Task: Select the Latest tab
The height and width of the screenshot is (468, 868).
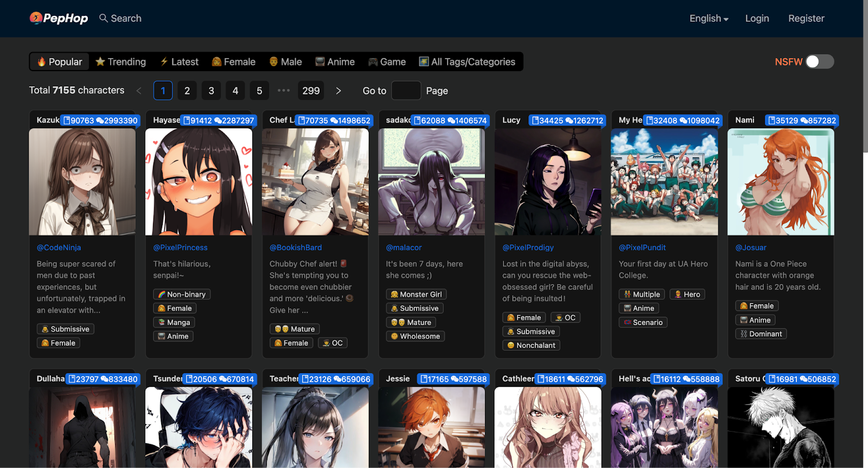Action: pyautogui.click(x=179, y=62)
